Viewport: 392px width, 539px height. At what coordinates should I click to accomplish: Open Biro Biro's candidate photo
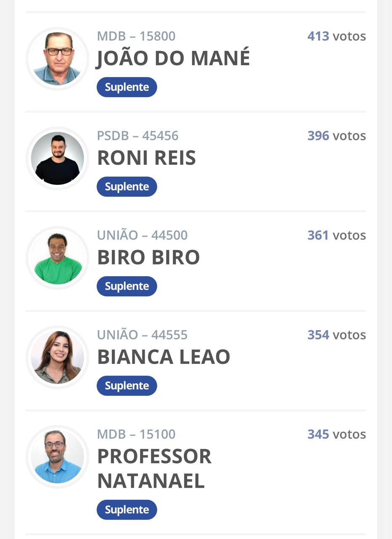(57, 258)
